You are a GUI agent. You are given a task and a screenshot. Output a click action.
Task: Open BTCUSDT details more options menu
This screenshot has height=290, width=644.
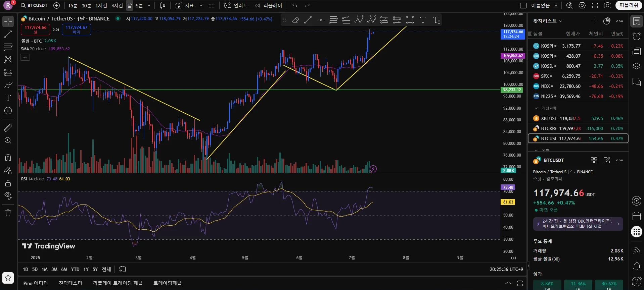pos(620,160)
